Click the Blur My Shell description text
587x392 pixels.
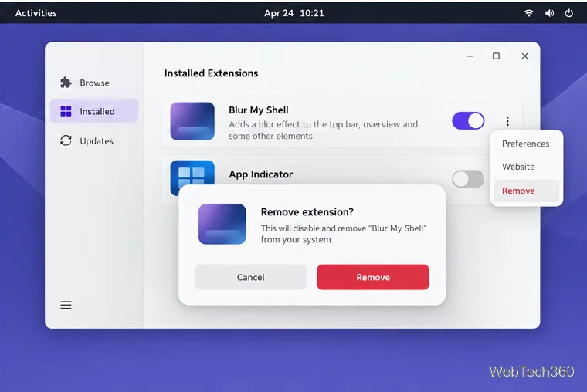click(x=324, y=130)
